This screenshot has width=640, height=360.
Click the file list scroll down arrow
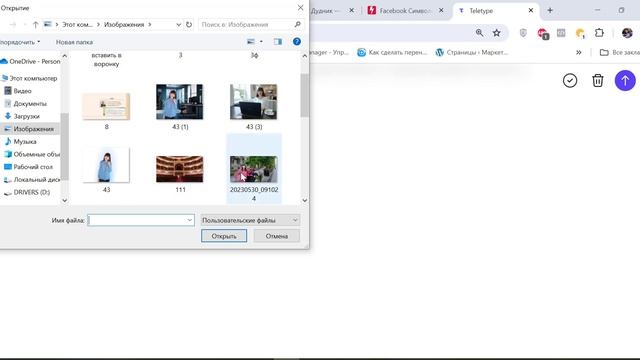click(x=304, y=200)
